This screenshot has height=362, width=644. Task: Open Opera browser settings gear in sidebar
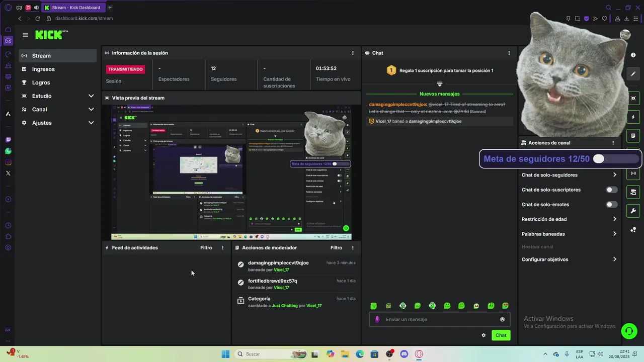[8, 247]
